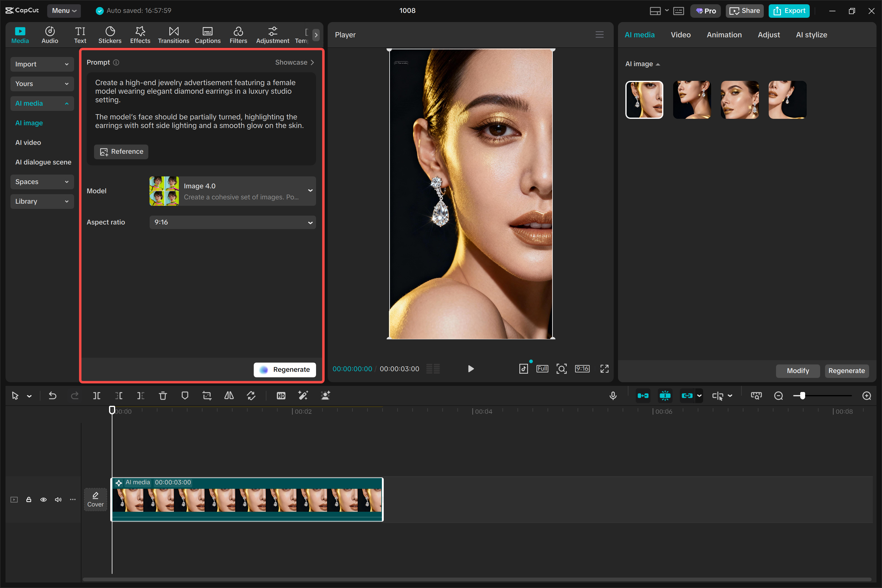The height and width of the screenshot is (588, 882).
Task: Hide the track using the eye icon
Action: [43, 499]
